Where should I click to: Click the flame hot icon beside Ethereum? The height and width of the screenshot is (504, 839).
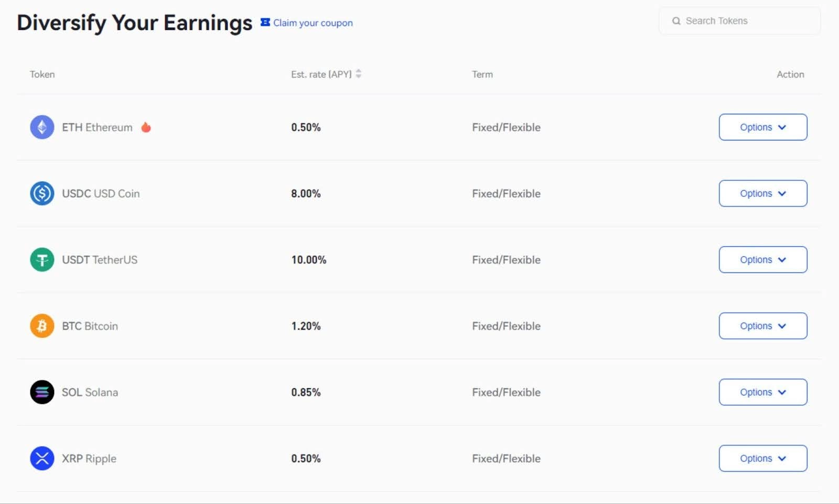click(x=146, y=127)
